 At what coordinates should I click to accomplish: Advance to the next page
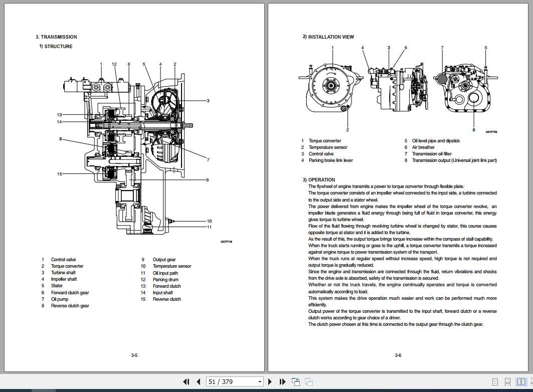click(270, 381)
